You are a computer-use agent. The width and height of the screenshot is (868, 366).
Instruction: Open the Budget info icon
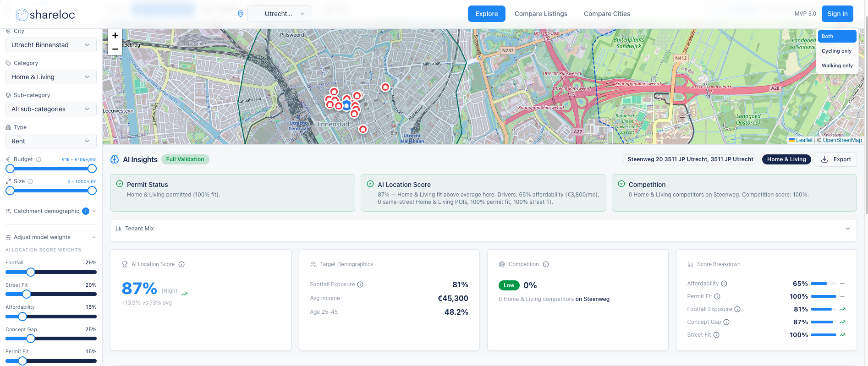click(38, 159)
